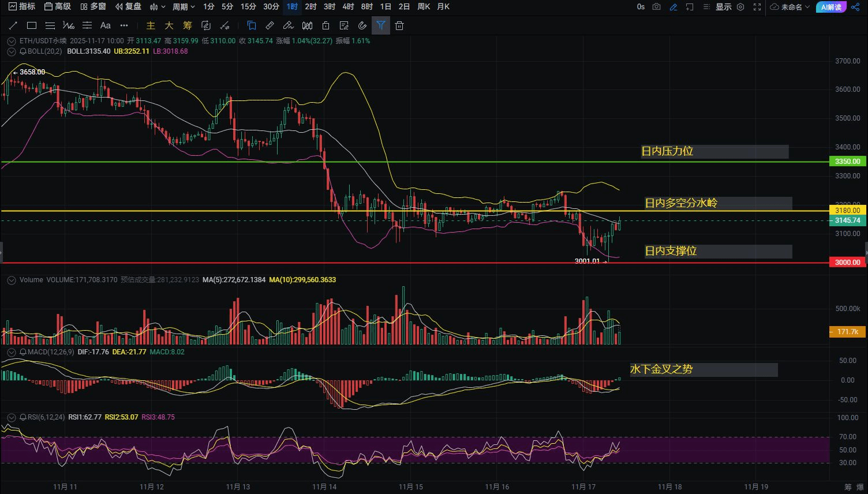
Task: Toggle BOLL indicator visibility eye
Action: click(x=23, y=51)
